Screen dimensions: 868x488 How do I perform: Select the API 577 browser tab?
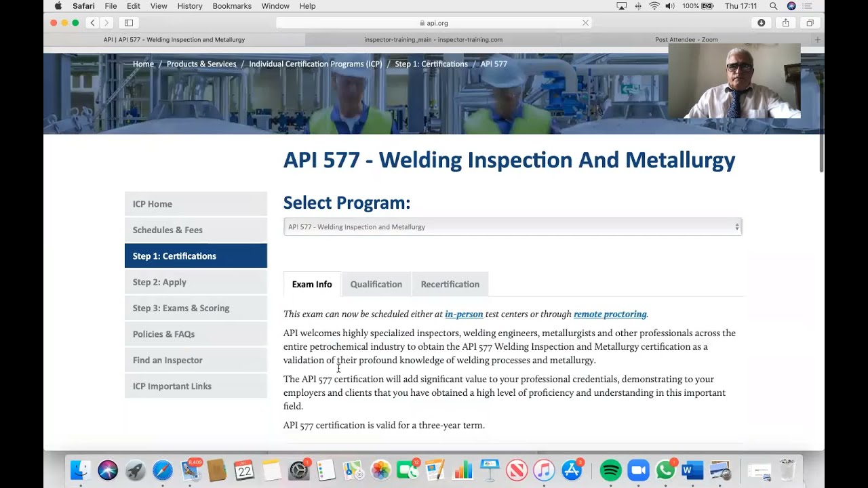(x=174, y=39)
